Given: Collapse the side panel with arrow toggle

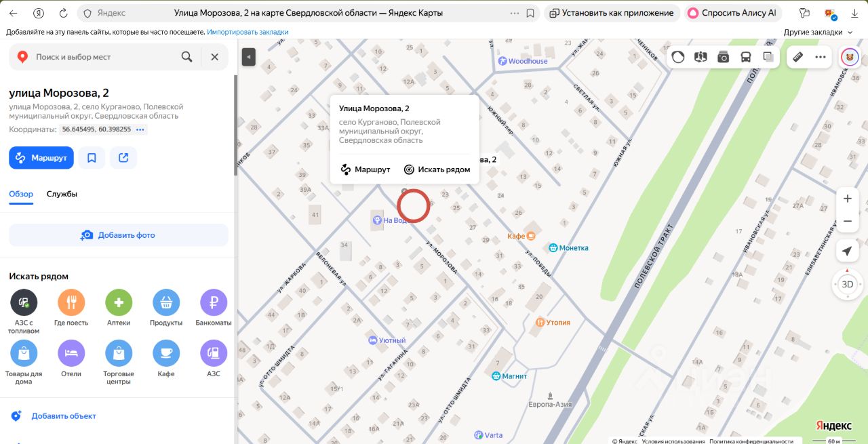Looking at the screenshot, I should pyautogui.click(x=249, y=58).
